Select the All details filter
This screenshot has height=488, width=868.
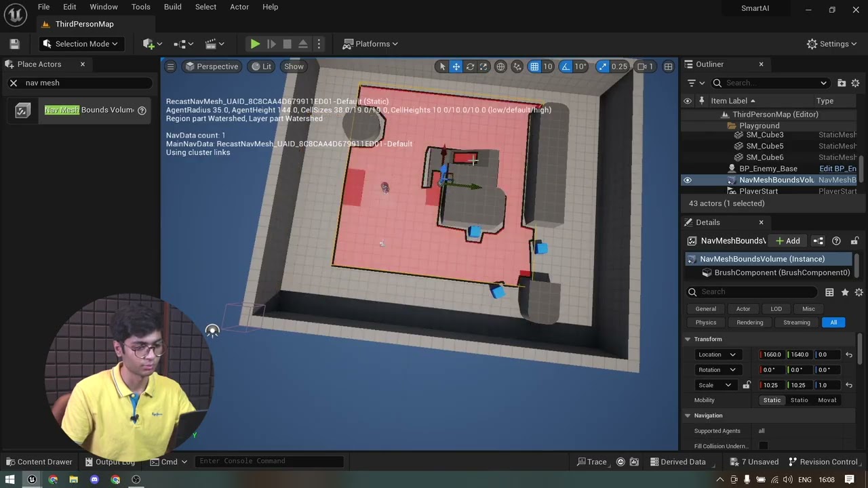pos(833,323)
